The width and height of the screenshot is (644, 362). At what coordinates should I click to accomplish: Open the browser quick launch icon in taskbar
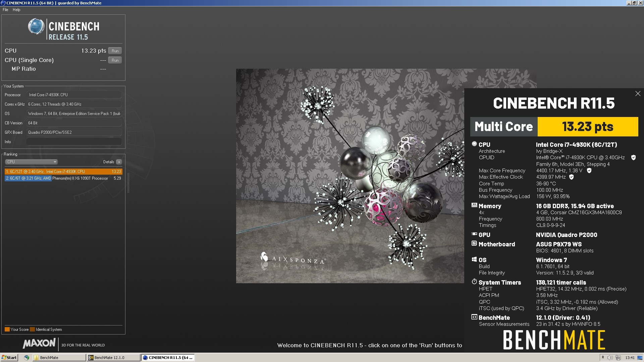(26, 358)
